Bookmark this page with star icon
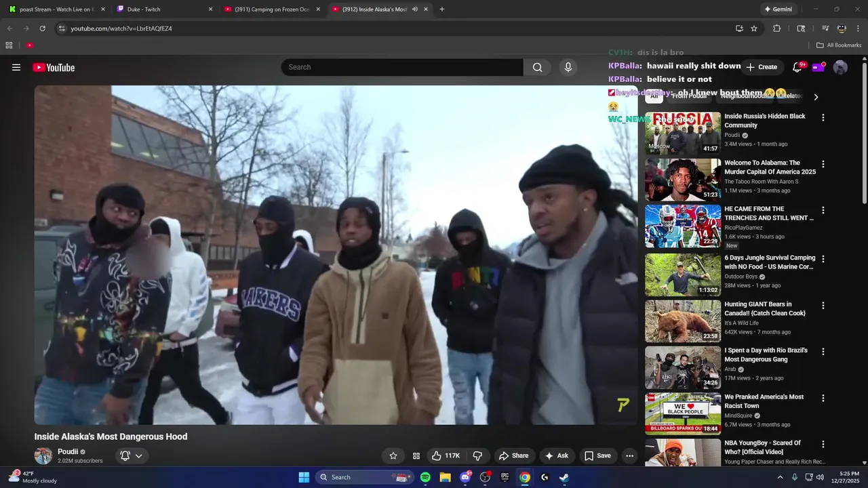Image resolution: width=868 pixels, height=488 pixels. coord(754,28)
